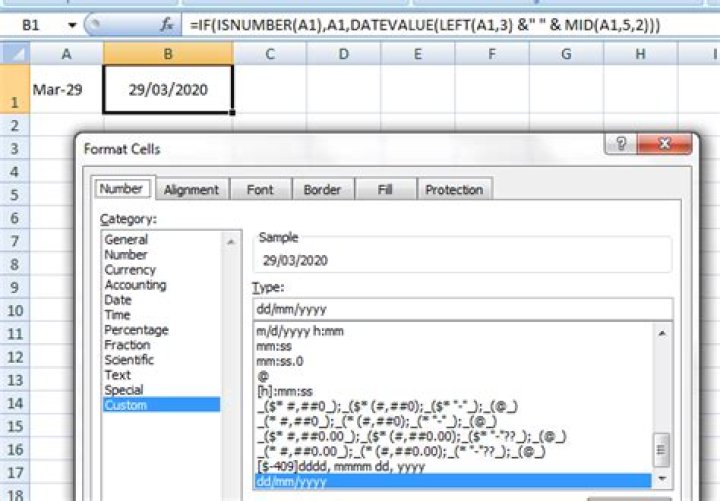Image resolution: width=720 pixels, height=501 pixels.
Task: Click the Select All corner triangle
Action: 15,53
